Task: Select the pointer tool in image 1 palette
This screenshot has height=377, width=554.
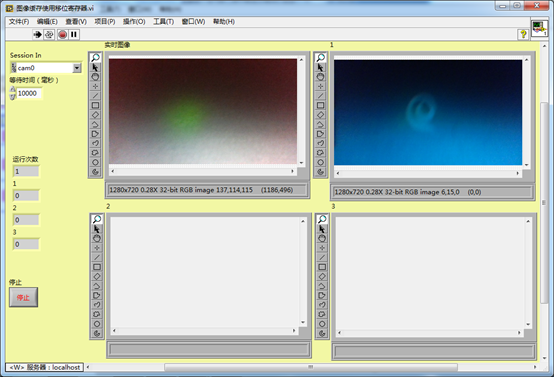Action: pyautogui.click(x=320, y=67)
